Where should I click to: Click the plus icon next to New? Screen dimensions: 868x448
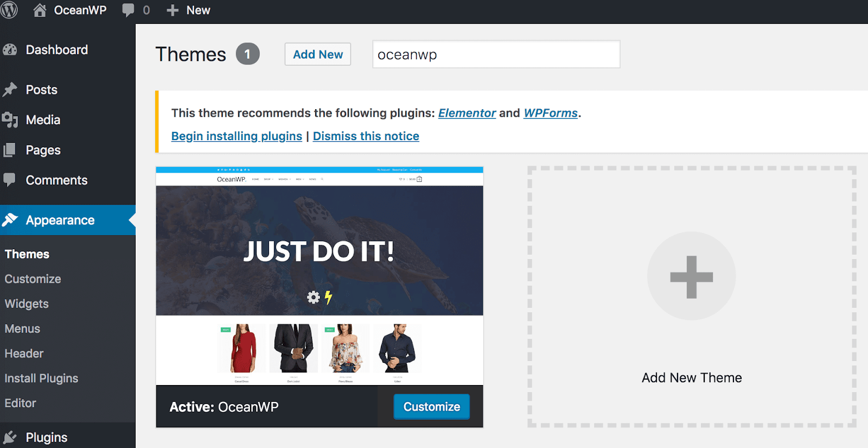173,10
